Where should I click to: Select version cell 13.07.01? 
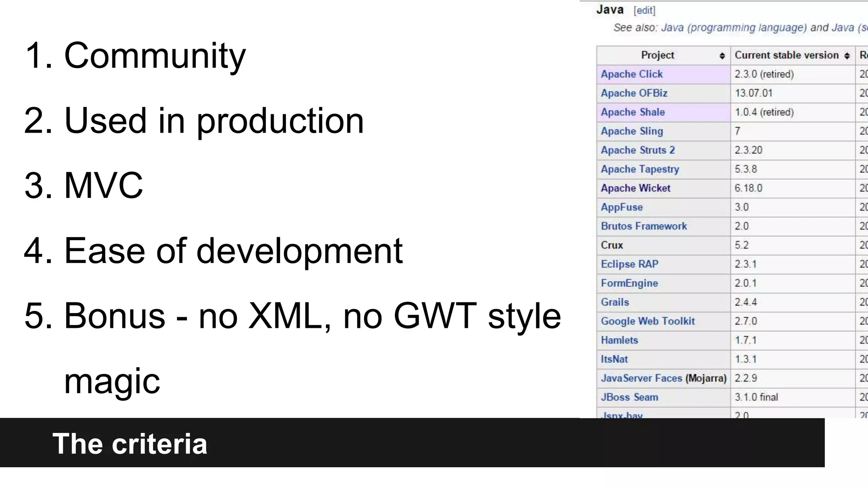tap(793, 93)
